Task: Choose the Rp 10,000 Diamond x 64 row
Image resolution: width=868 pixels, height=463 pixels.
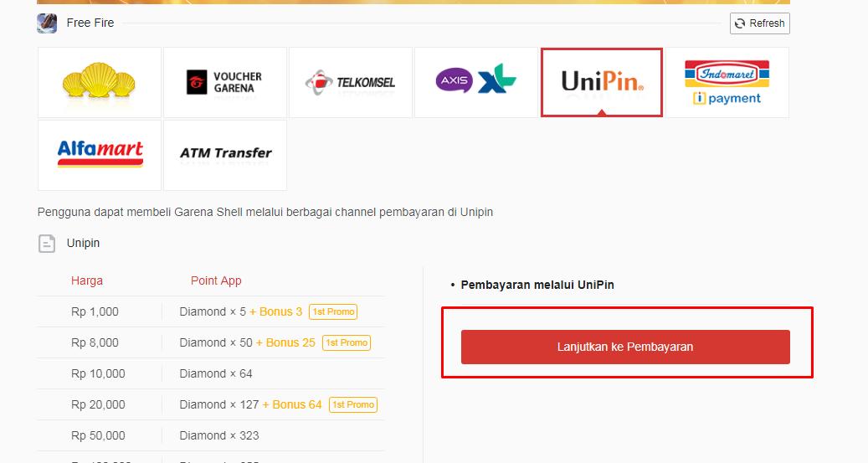Action: (211, 374)
